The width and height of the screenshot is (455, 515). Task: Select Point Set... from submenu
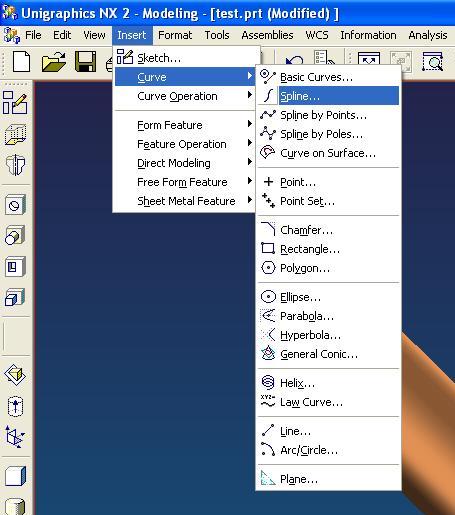pos(329,201)
